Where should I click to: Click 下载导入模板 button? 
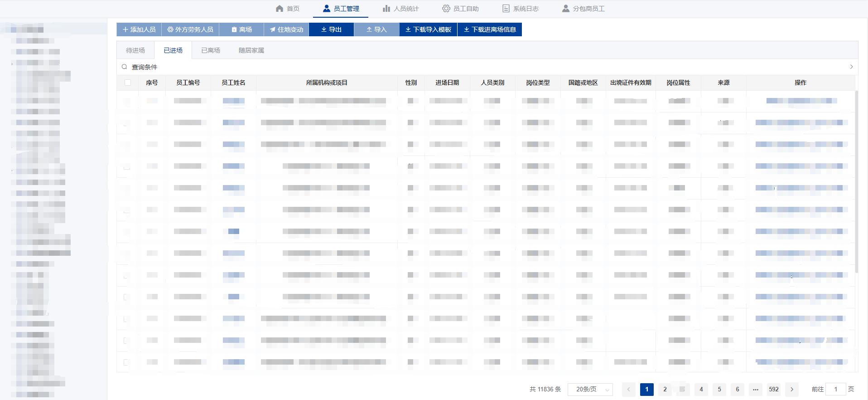click(x=428, y=29)
